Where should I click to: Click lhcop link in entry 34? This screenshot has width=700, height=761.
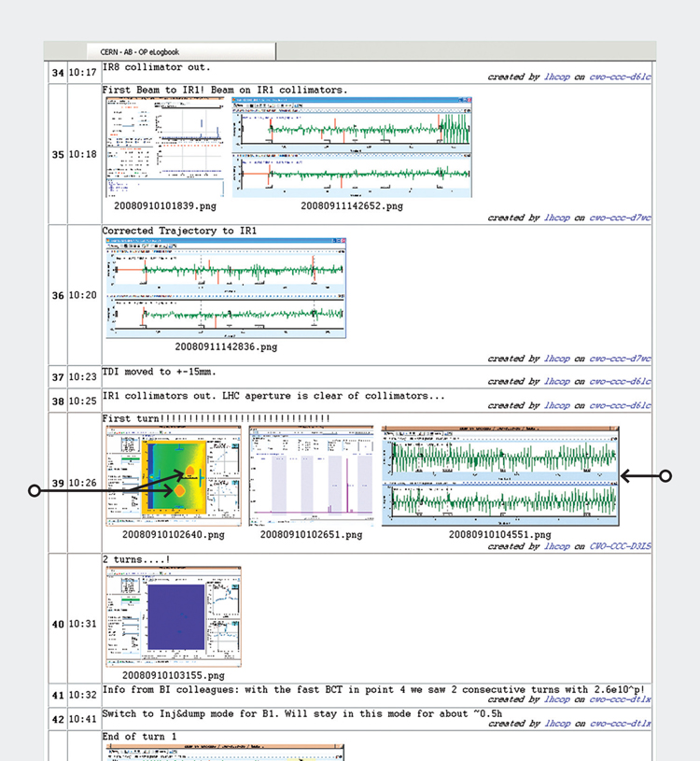pos(556,78)
